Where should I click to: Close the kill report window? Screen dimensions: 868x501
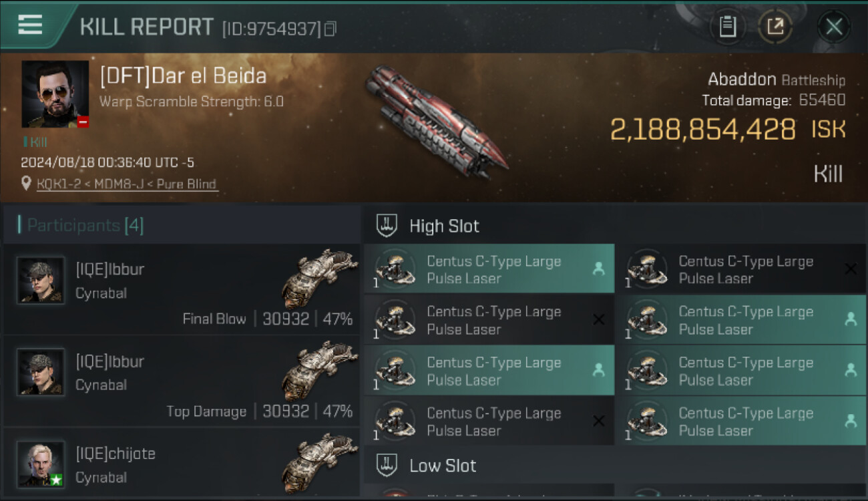[833, 27]
